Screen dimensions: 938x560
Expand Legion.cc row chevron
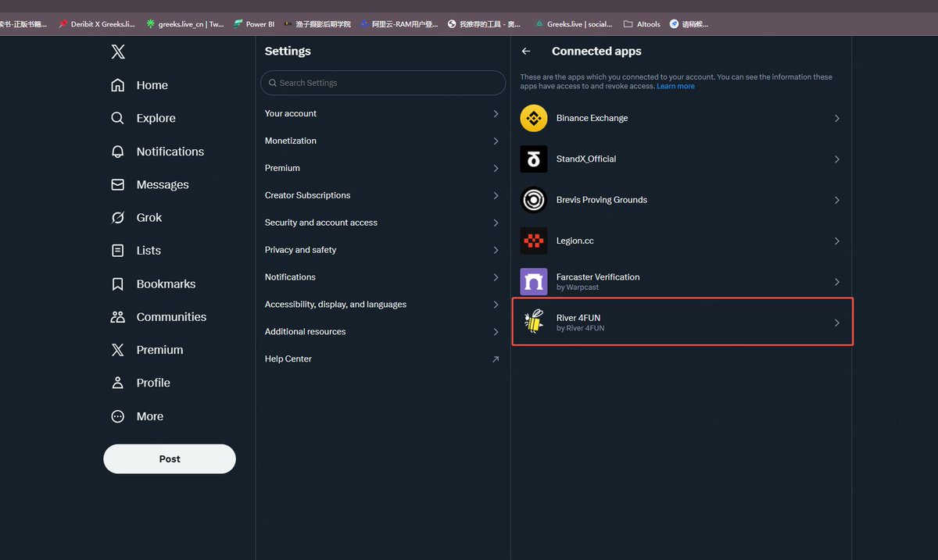836,241
